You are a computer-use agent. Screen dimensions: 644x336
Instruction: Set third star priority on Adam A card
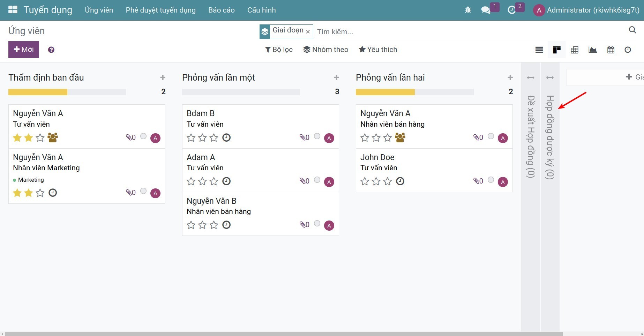pos(214,181)
